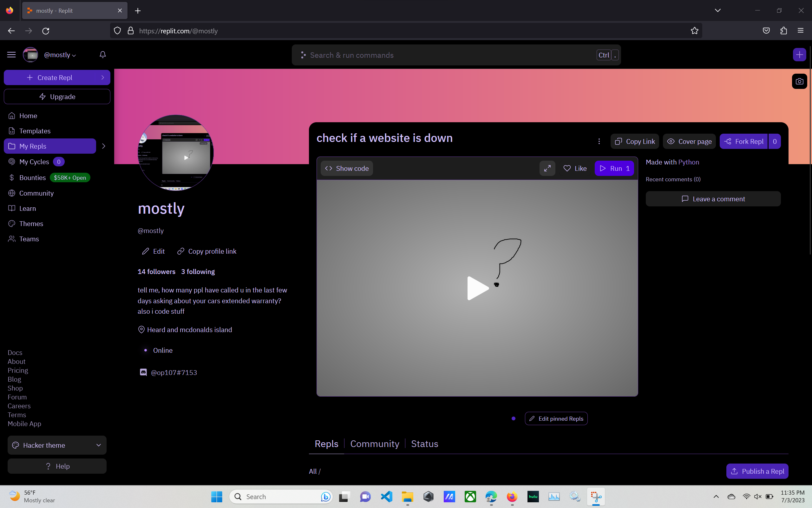This screenshot has height=508, width=812.
Task: Open File Explorer from the taskbar
Action: click(407, 497)
